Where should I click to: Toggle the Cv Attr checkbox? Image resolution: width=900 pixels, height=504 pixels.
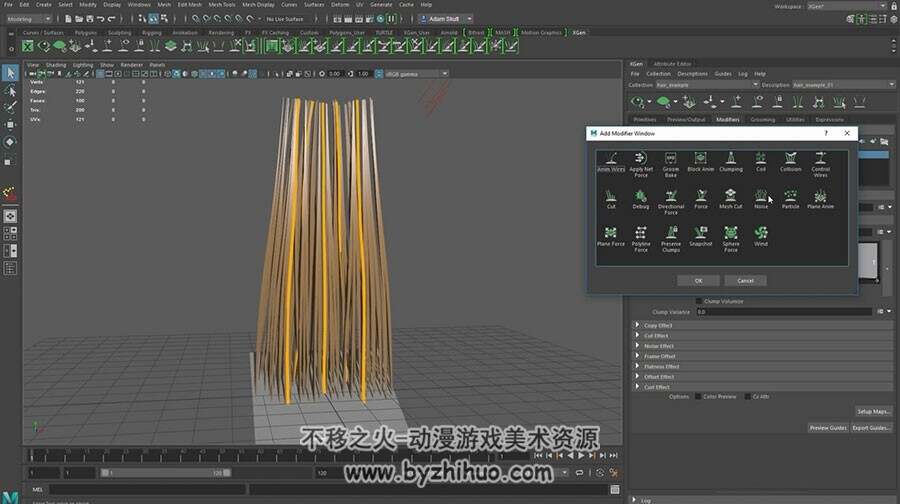(747, 397)
